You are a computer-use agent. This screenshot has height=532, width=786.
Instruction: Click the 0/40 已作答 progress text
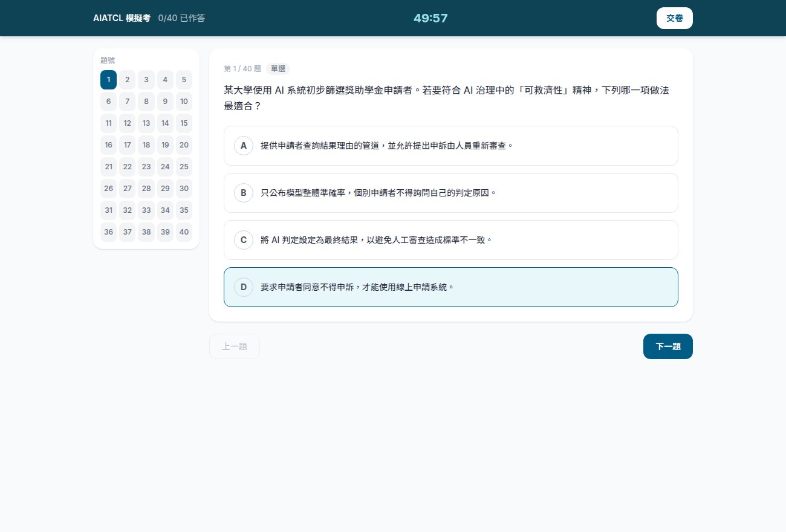click(181, 18)
